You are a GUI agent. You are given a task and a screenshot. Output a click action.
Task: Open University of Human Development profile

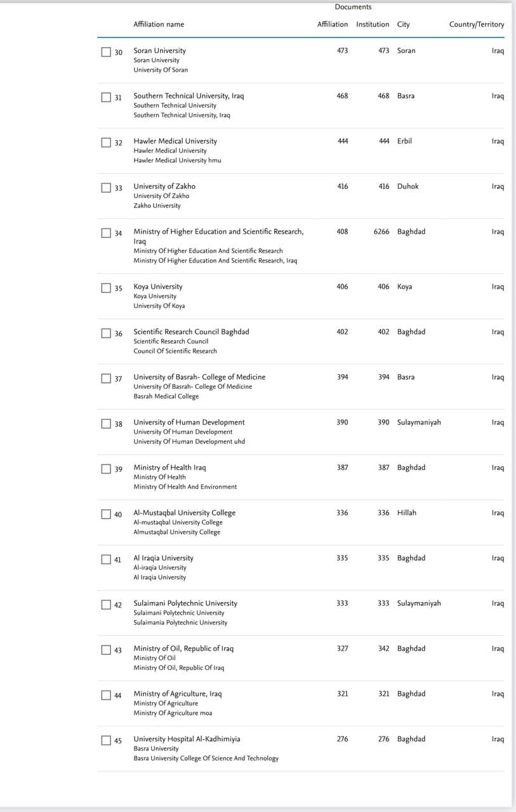click(189, 422)
